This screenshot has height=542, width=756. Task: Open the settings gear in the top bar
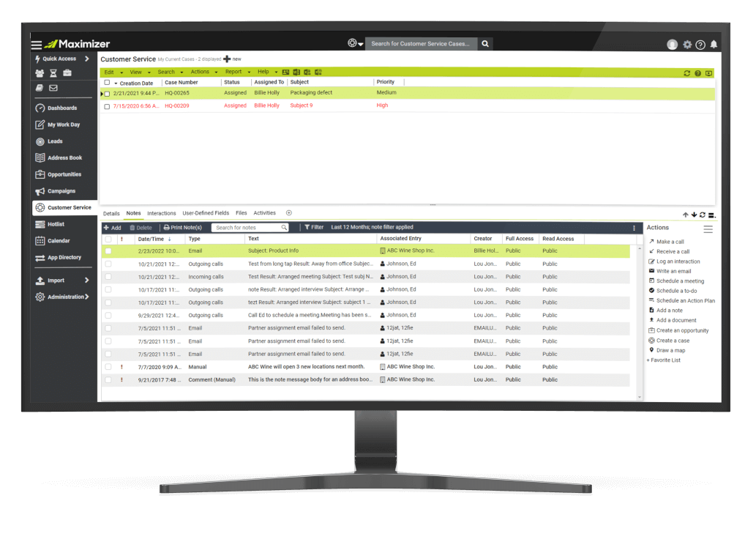(687, 45)
